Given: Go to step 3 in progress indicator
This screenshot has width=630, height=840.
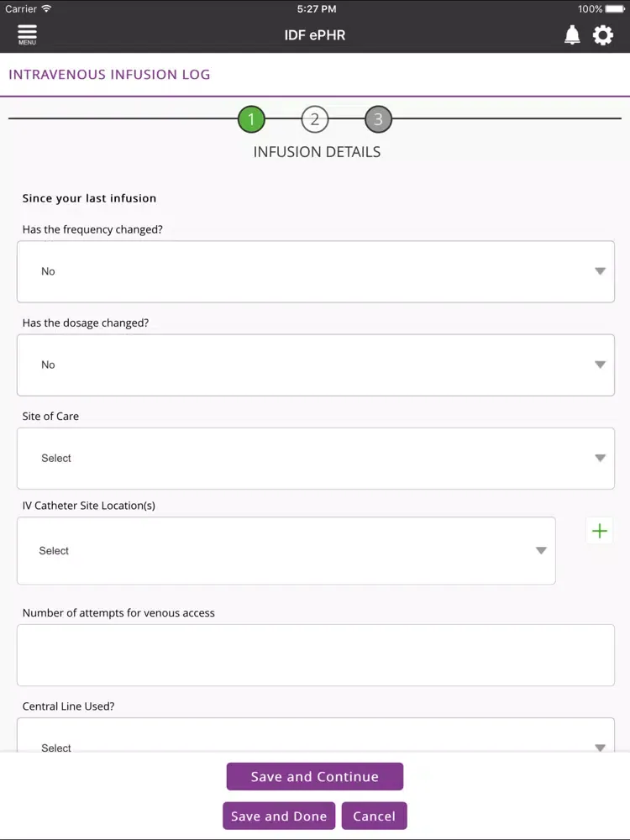Looking at the screenshot, I should pos(378,119).
